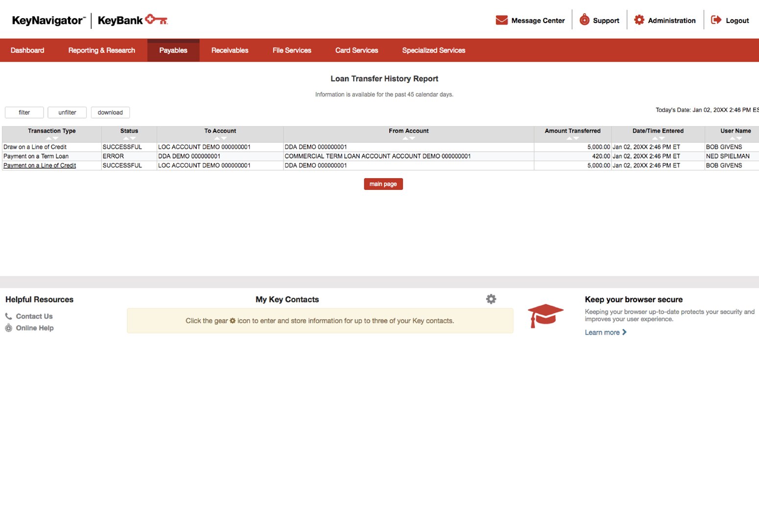
Task: Click the phone icon next to Contact Us
Action: point(8,316)
